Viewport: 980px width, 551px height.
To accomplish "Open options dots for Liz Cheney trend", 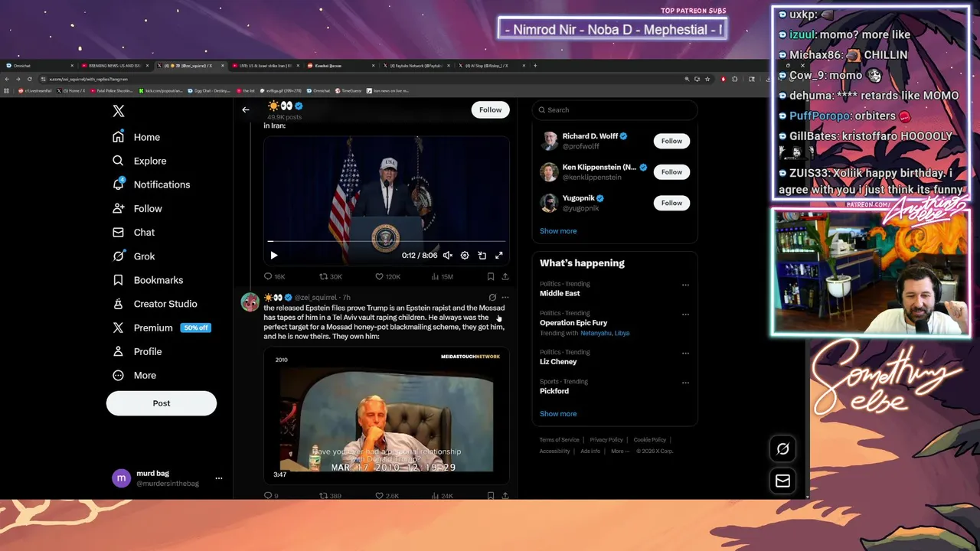I will (685, 353).
